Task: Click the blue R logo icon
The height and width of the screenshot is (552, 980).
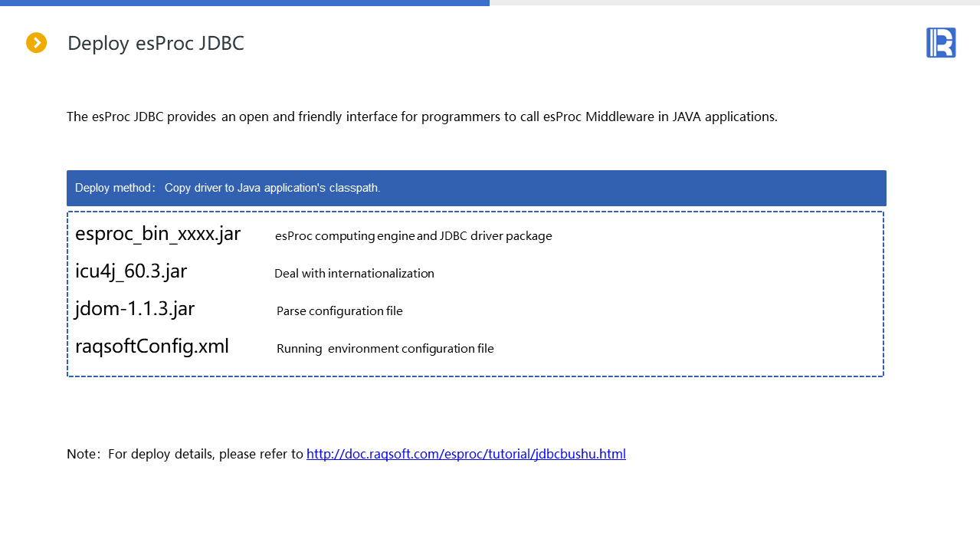Action: 941,42
